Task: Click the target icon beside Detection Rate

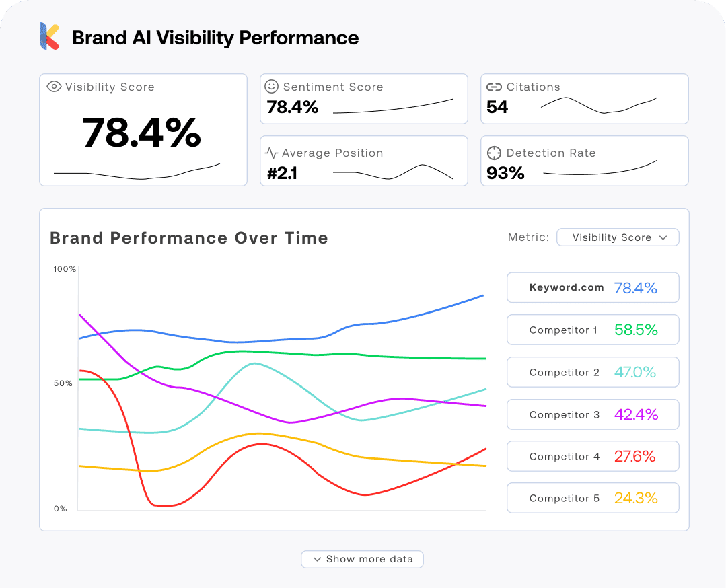Action: 495,153
